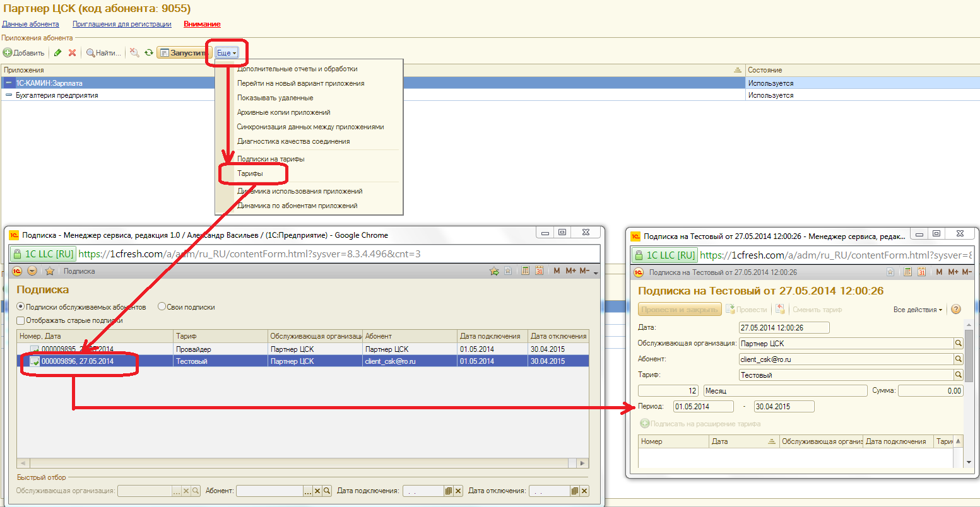Open the Дата отключения filter calendar picker

point(575,491)
